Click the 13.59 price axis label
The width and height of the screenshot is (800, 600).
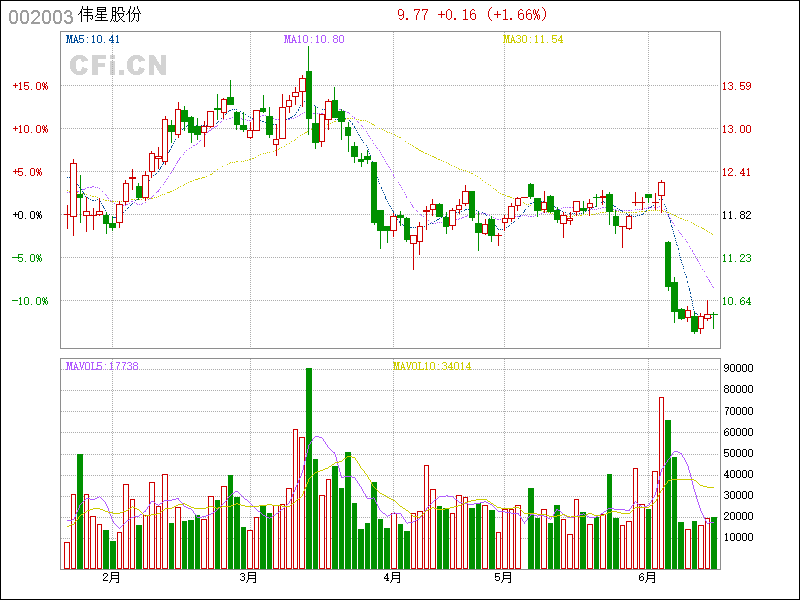(737, 86)
